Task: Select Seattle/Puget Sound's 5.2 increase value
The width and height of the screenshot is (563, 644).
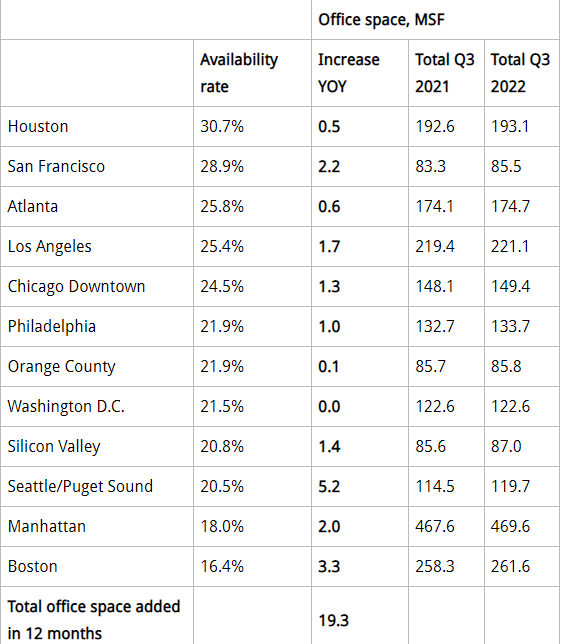Action: click(329, 486)
